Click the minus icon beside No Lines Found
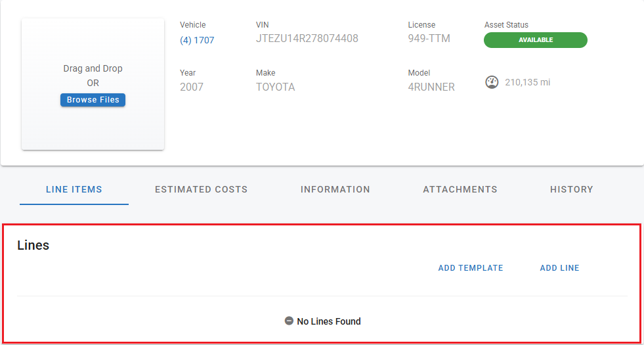644x345 pixels. pos(289,321)
